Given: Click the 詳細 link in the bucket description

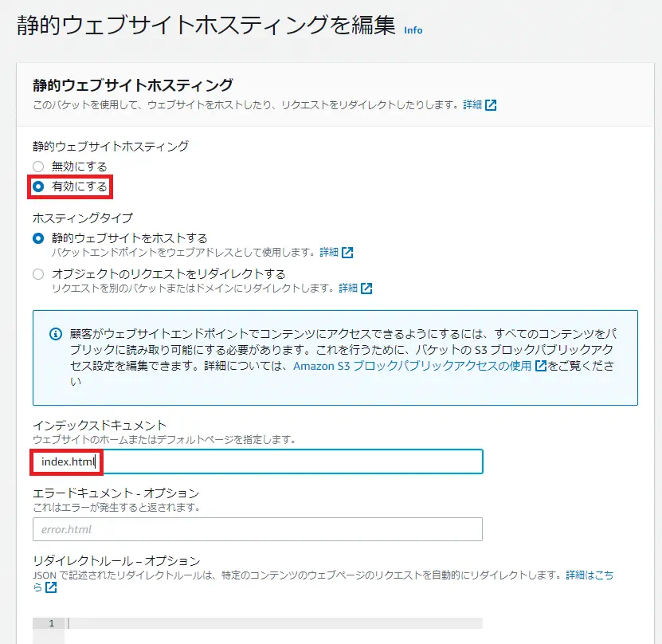Looking at the screenshot, I should coord(472,103).
